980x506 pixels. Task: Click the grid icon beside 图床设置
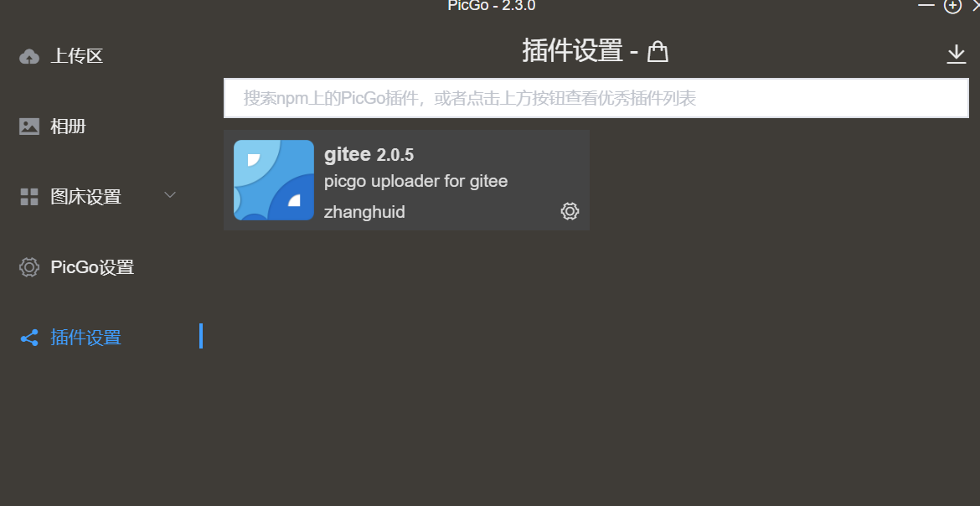28,197
